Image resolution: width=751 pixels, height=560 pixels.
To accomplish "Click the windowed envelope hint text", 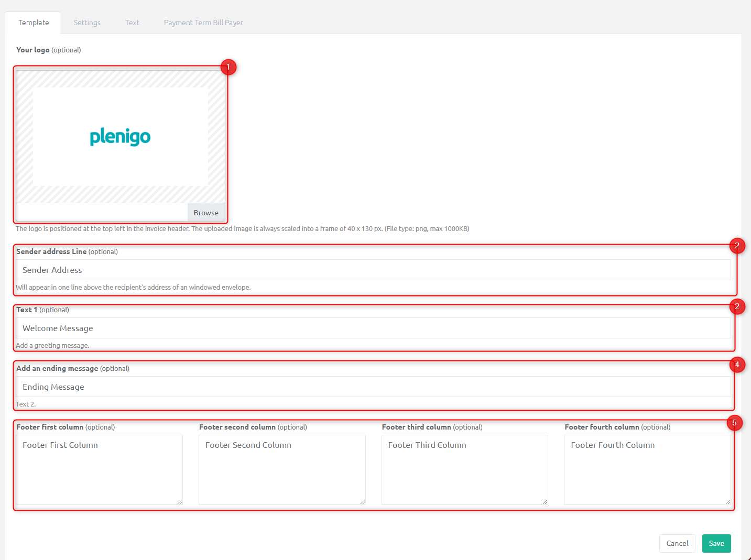I will coord(133,287).
